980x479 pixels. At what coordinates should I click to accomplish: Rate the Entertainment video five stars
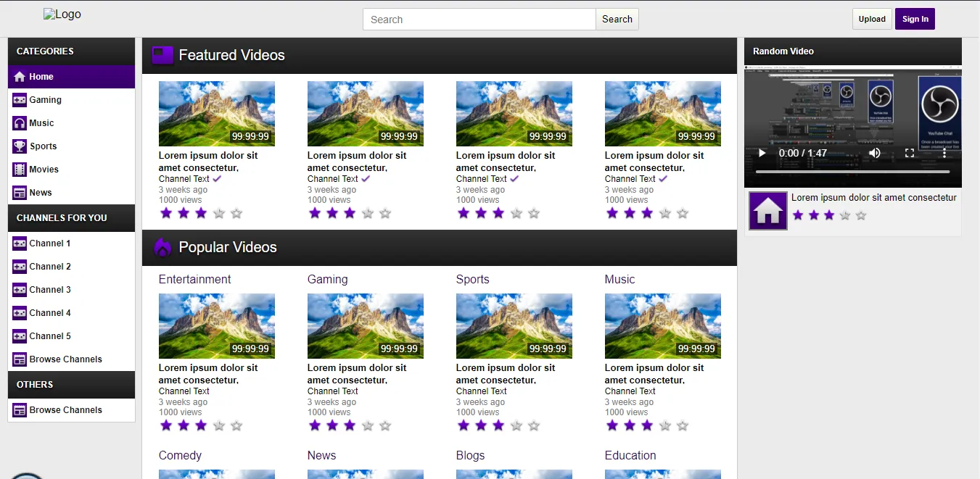[236, 426]
